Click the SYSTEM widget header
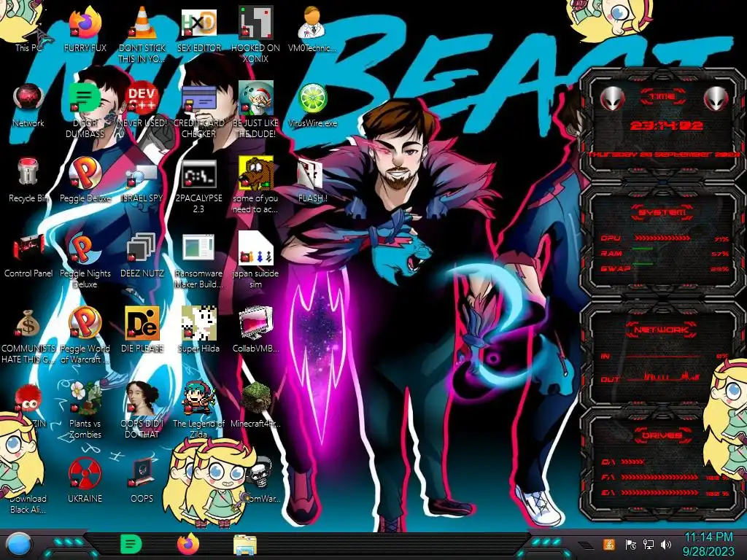This screenshot has height=560, width=747. (662, 212)
